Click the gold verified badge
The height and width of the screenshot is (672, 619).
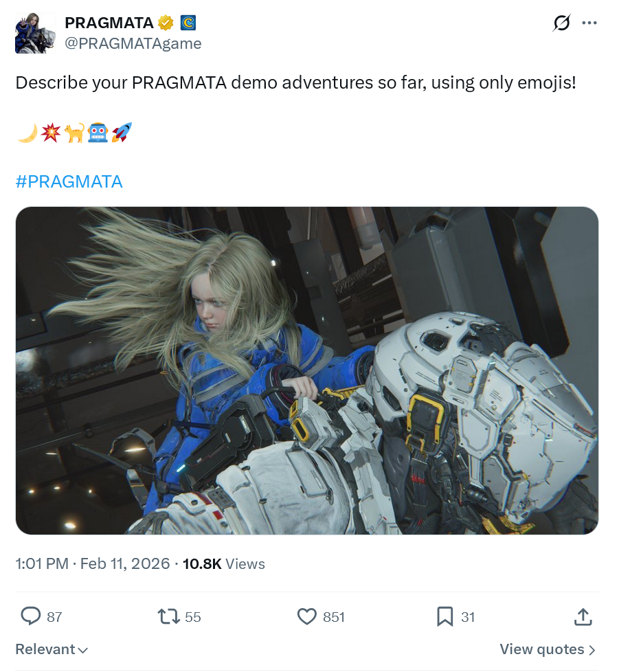click(166, 23)
